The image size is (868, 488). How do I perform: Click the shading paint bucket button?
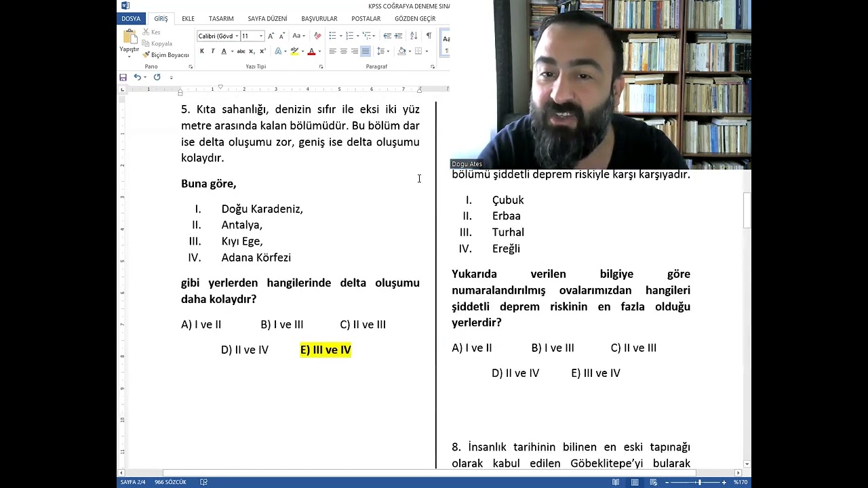(401, 52)
